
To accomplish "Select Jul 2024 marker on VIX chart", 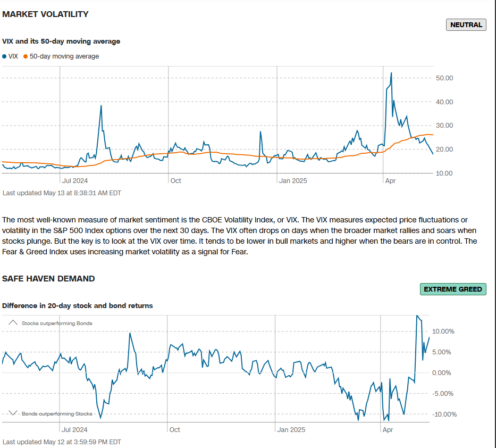I will pyautogui.click(x=75, y=181).
